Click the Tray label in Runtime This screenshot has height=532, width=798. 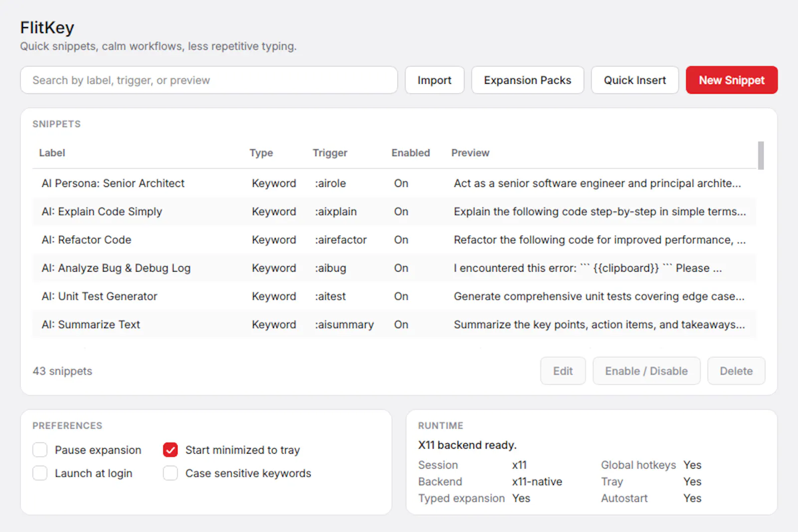(612, 482)
